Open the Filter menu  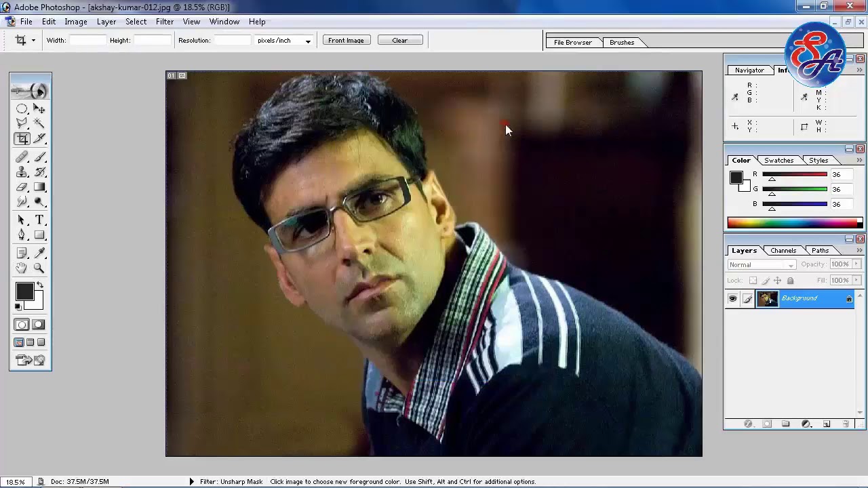point(165,22)
